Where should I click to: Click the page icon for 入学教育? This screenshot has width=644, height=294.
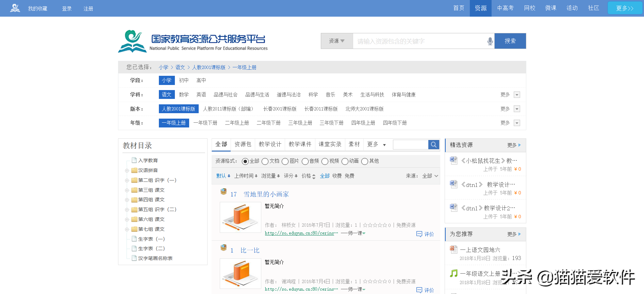(134, 160)
